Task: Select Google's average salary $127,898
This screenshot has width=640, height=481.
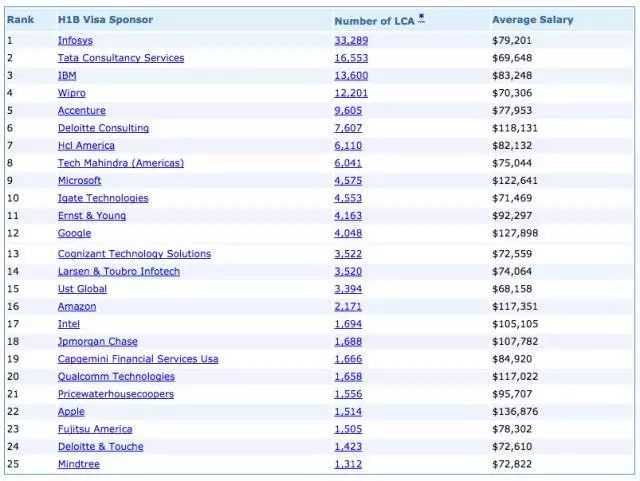Action: [x=515, y=233]
